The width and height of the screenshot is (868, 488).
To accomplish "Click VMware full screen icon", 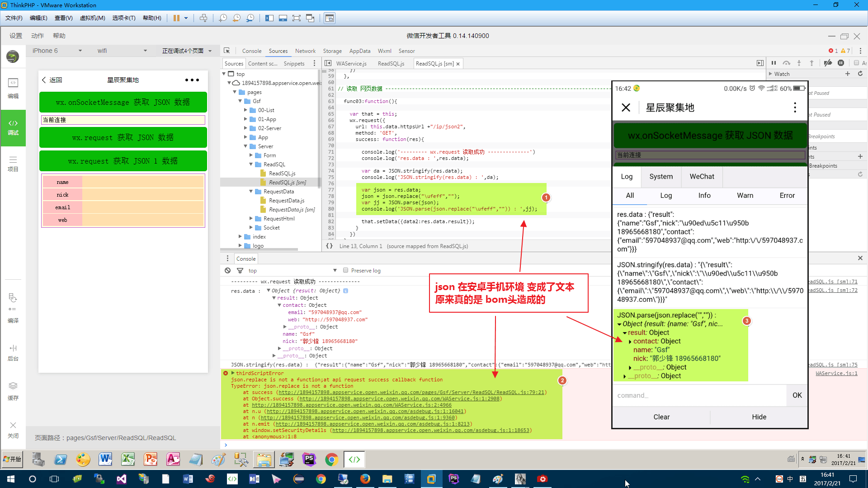I will [x=297, y=18].
